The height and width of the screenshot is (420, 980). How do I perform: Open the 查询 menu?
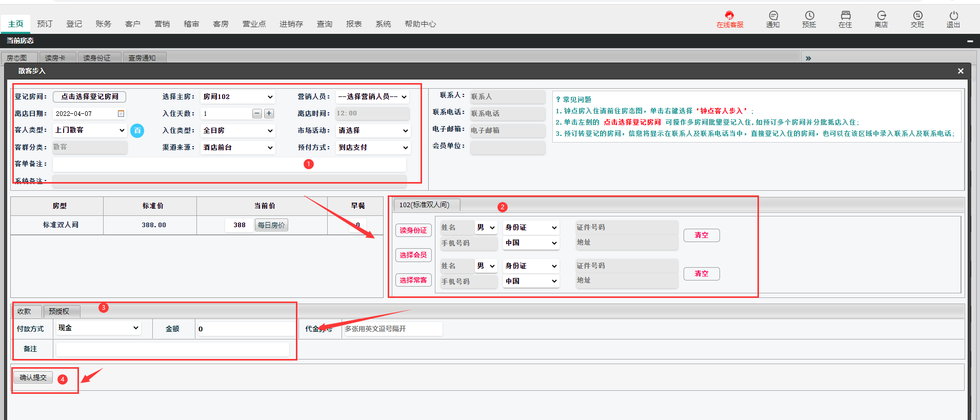[x=325, y=24]
